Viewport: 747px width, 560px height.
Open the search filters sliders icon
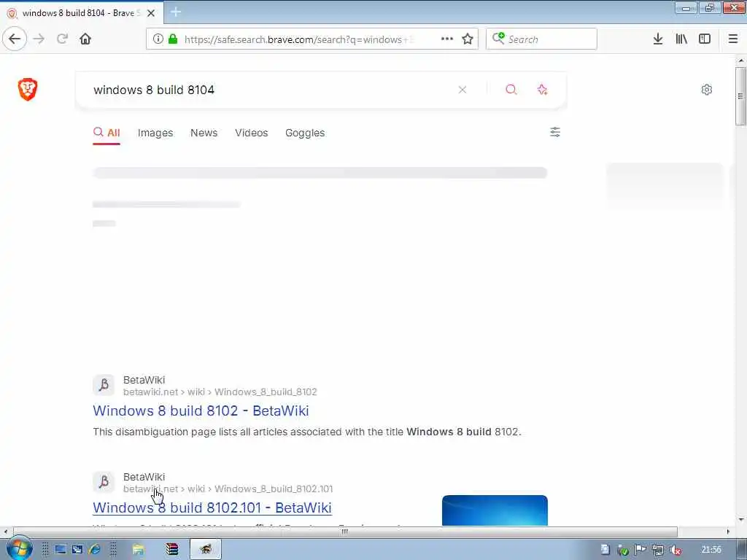[x=555, y=132]
